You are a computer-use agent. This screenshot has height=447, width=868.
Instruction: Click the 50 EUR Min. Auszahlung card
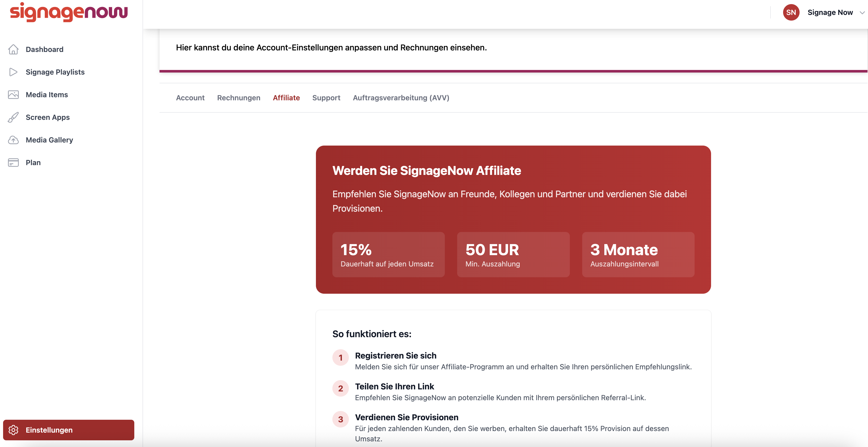pos(513,254)
